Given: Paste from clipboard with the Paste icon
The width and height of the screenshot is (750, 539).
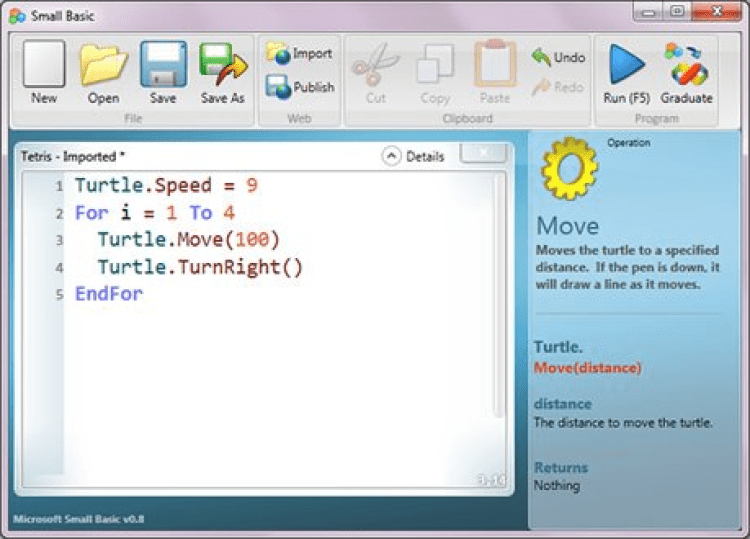Looking at the screenshot, I should click(495, 73).
